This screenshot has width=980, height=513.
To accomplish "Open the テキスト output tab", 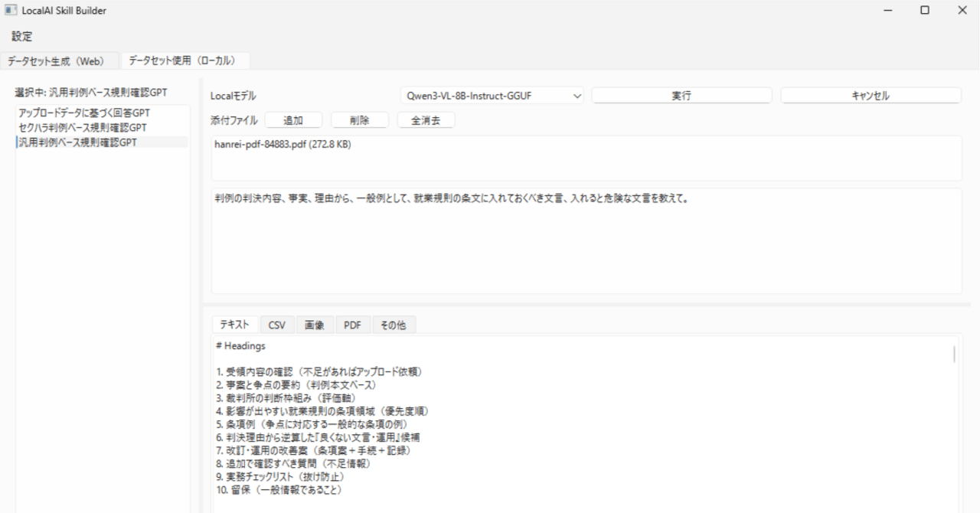I will click(234, 325).
